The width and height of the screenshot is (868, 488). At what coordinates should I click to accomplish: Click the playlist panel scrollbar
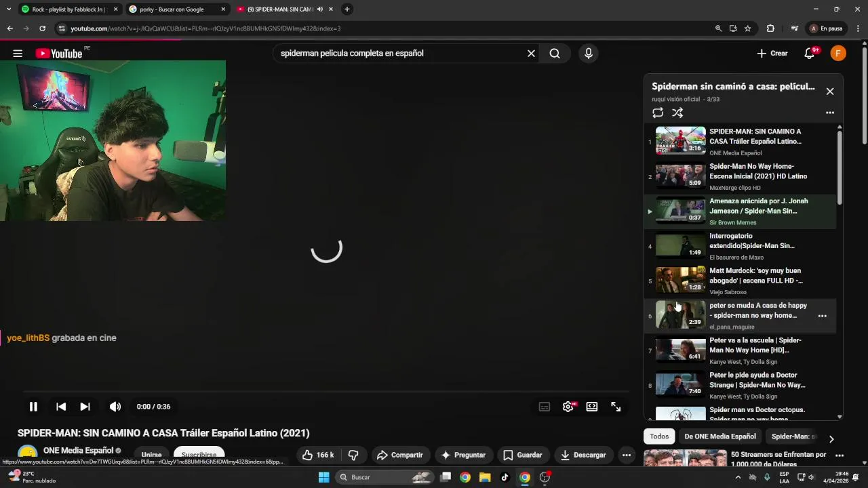coord(840,167)
